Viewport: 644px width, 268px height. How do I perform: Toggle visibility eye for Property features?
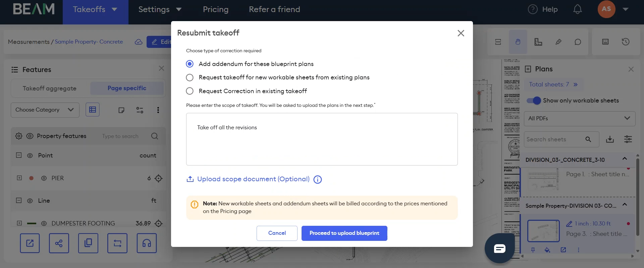tap(30, 136)
